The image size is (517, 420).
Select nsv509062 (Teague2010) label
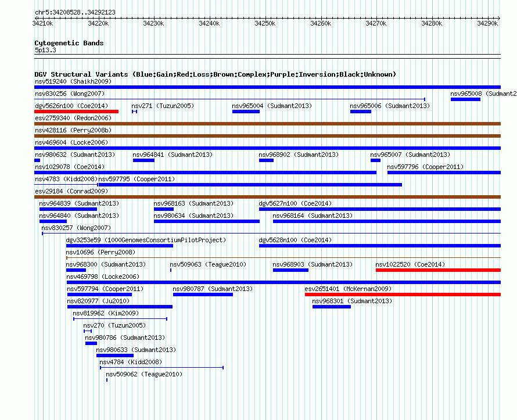(144, 374)
